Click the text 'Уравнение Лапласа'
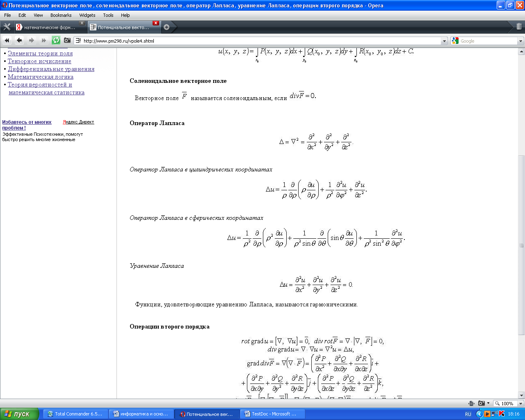525x420 pixels. 157,266
